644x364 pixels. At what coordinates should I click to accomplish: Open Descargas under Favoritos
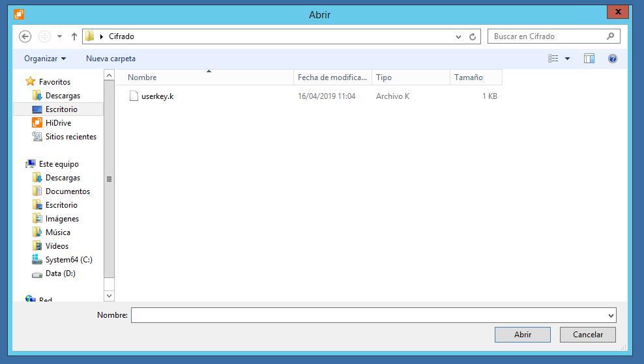pyautogui.click(x=63, y=95)
